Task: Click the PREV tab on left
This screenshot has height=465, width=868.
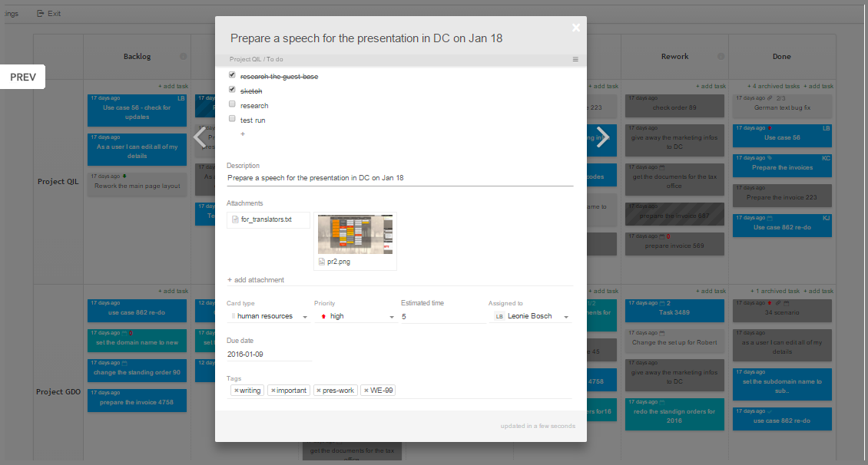Action: (23, 77)
